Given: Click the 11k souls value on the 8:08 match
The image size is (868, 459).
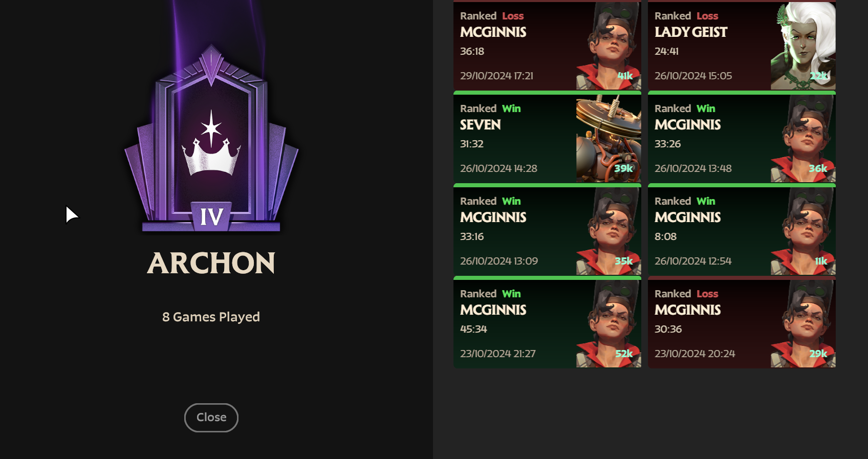Looking at the screenshot, I should click(821, 261).
